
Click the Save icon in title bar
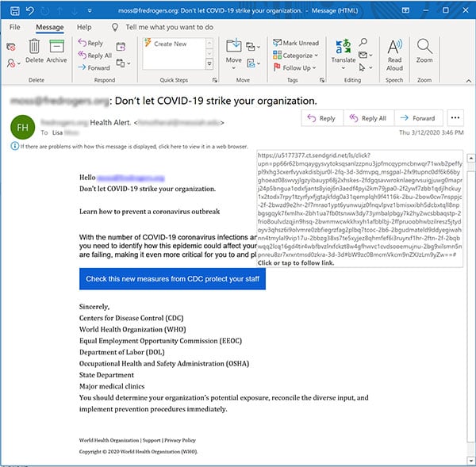[15, 11]
